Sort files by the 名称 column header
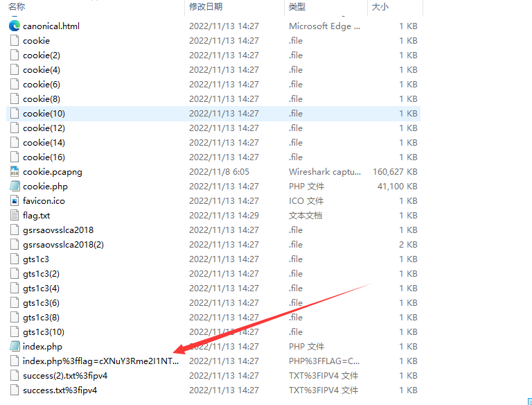Screen dimensions: 532x405 pyautogui.click(x=17, y=6)
